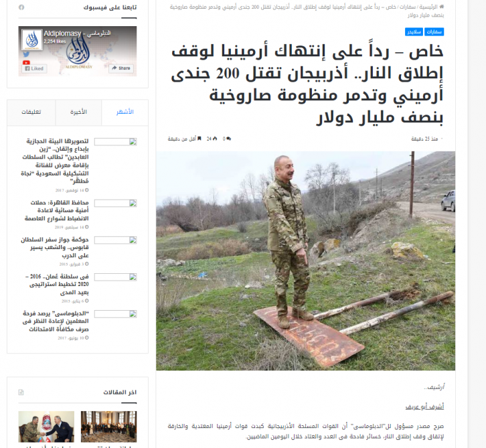Switch to the الأخيرة tab
The image size is (486, 448).
79,113
